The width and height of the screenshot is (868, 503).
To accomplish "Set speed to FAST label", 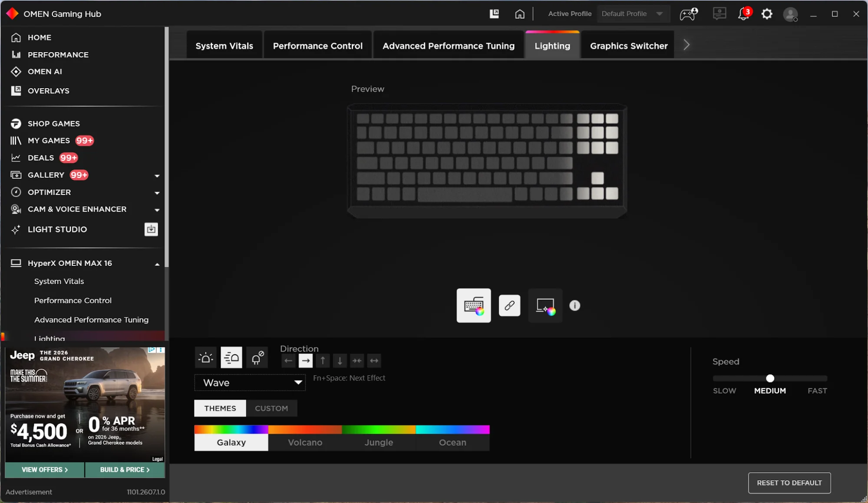I will tap(817, 390).
